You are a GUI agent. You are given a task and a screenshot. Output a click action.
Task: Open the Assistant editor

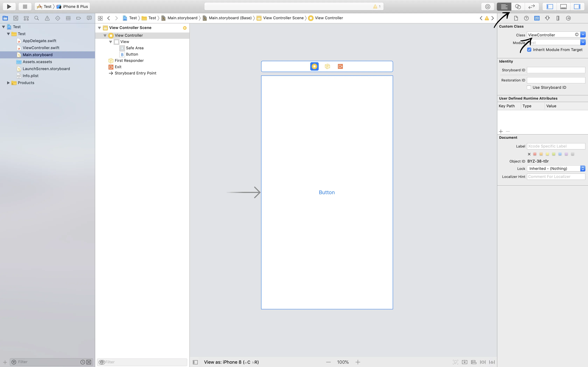pos(518,7)
